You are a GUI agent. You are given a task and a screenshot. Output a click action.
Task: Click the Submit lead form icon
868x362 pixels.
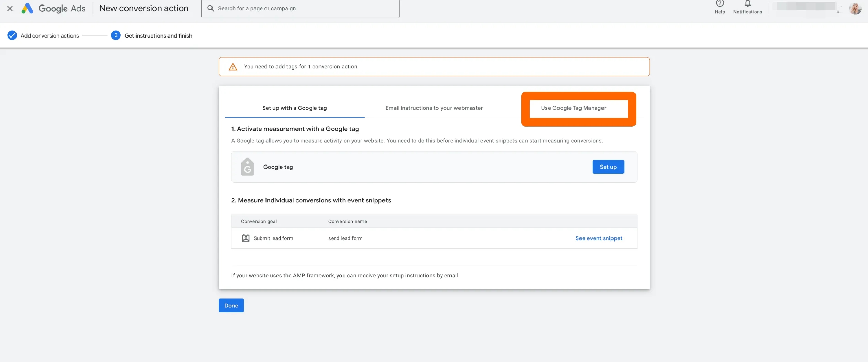tap(246, 238)
